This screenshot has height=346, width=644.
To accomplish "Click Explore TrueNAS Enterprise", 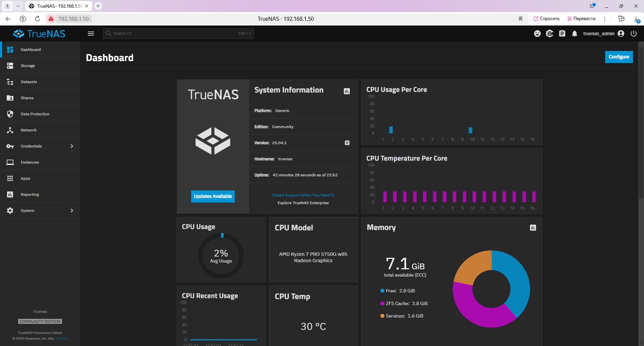I will click(x=303, y=203).
